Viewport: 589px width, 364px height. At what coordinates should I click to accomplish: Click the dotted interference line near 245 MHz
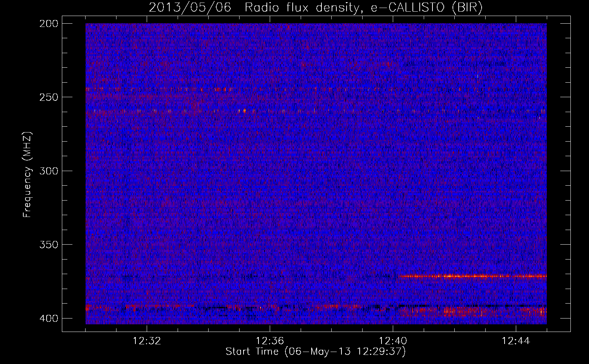316,89
